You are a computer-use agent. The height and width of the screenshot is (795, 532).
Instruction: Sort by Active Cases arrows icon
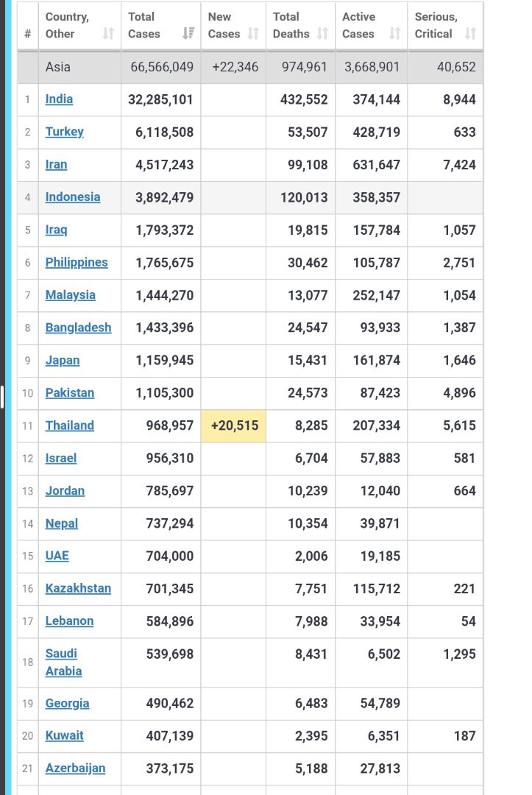(395, 33)
